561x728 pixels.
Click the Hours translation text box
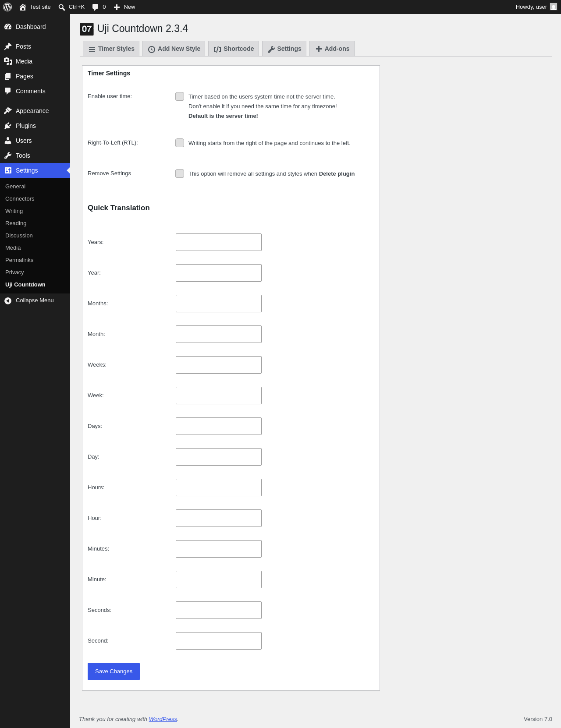219,488
